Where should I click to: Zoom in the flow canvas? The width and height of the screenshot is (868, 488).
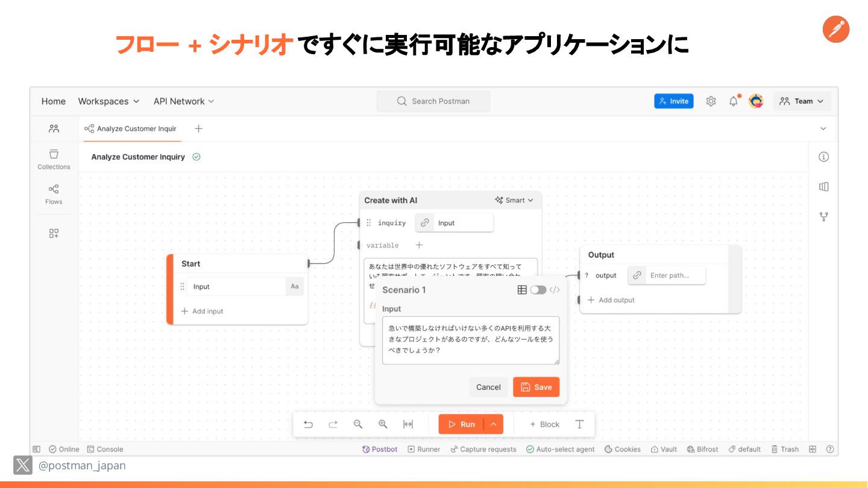click(x=383, y=424)
